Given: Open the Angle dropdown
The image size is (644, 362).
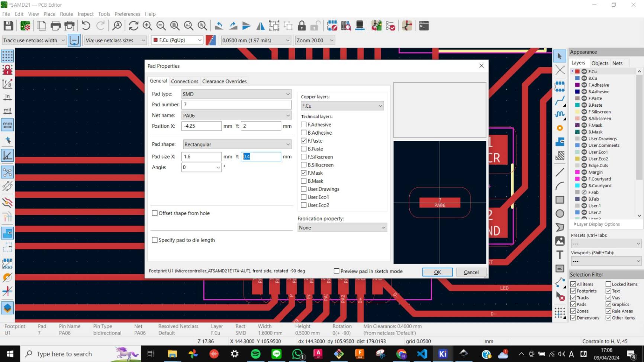Looking at the screenshot, I should tap(202, 167).
